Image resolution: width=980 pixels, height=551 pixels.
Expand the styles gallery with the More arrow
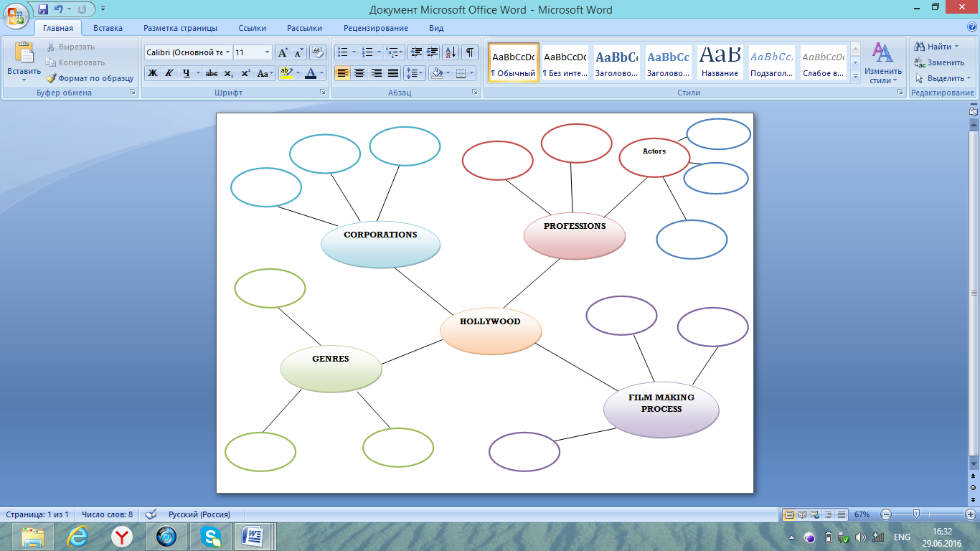(855, 77)
